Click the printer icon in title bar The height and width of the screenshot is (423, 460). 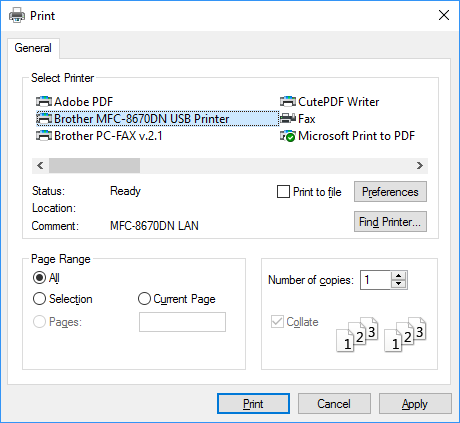click(17, 15)
